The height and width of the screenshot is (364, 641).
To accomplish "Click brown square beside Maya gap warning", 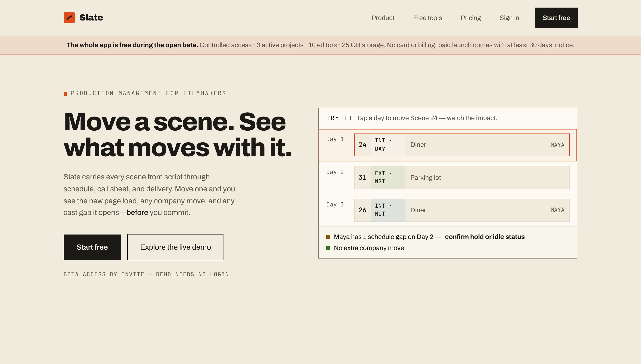I will coord(328,237).
